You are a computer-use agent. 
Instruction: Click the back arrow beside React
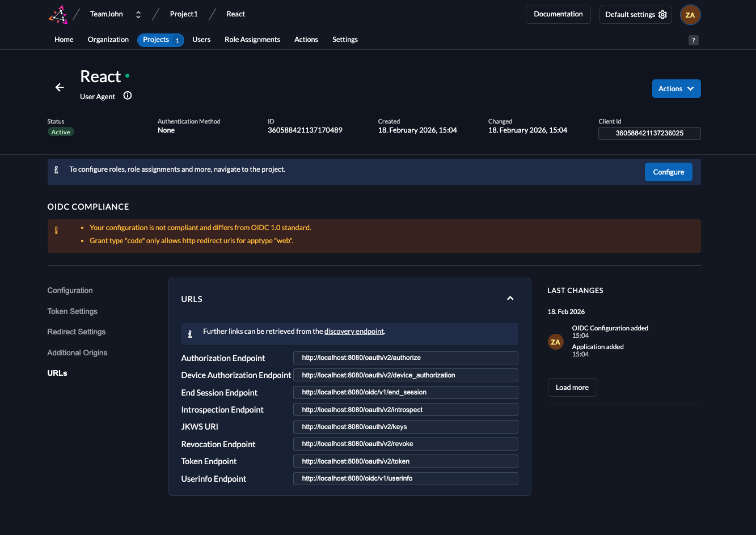coord(60,87)
